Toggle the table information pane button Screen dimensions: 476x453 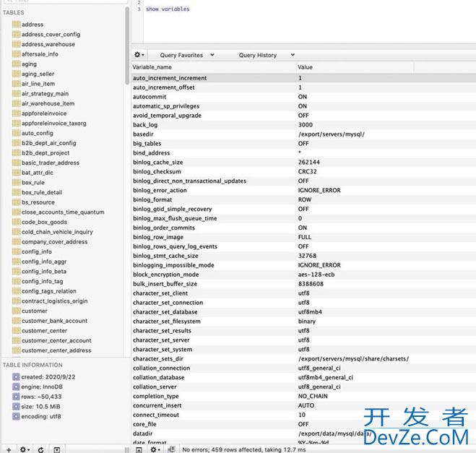pyautogui.click(x=57, y=449)
